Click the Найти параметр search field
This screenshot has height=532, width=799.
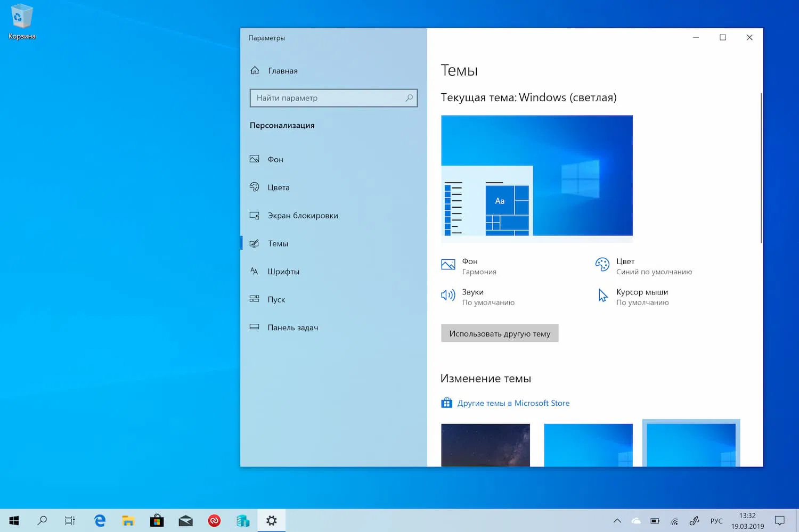[333, 98]
